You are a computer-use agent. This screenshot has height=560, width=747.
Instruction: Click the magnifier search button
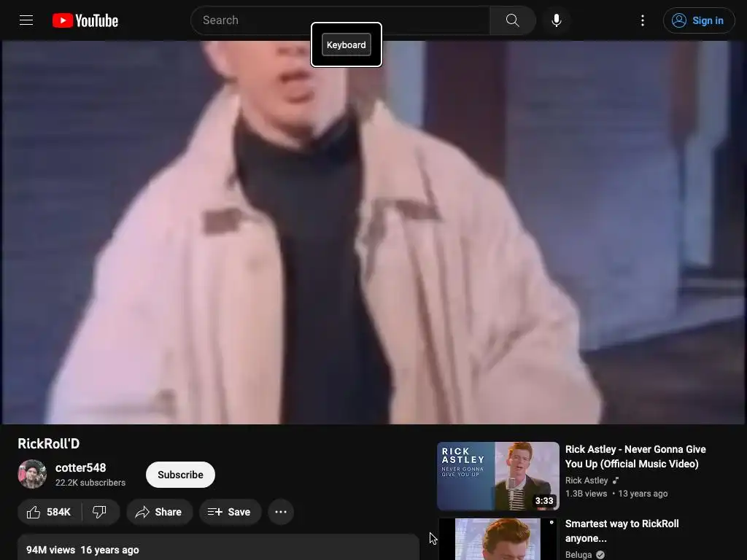[x=513, y=20]
